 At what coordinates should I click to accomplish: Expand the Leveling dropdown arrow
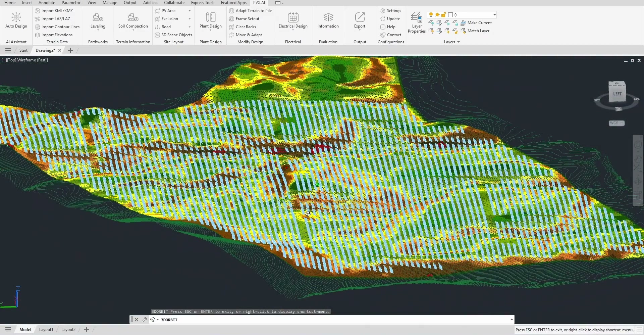98,30
